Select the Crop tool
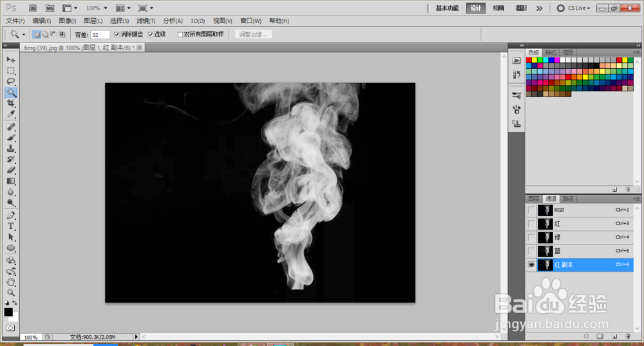This screenshot has height=346, width=644. point(11,104)
